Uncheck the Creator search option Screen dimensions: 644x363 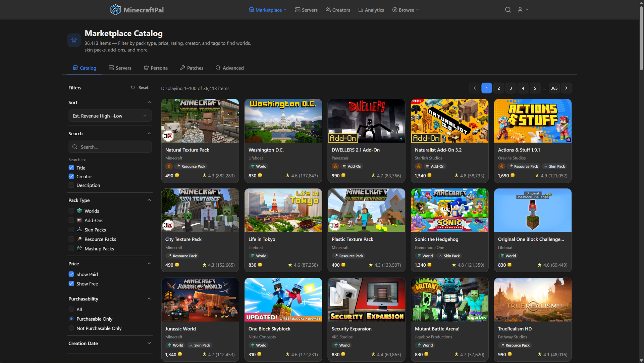point(71,176)
